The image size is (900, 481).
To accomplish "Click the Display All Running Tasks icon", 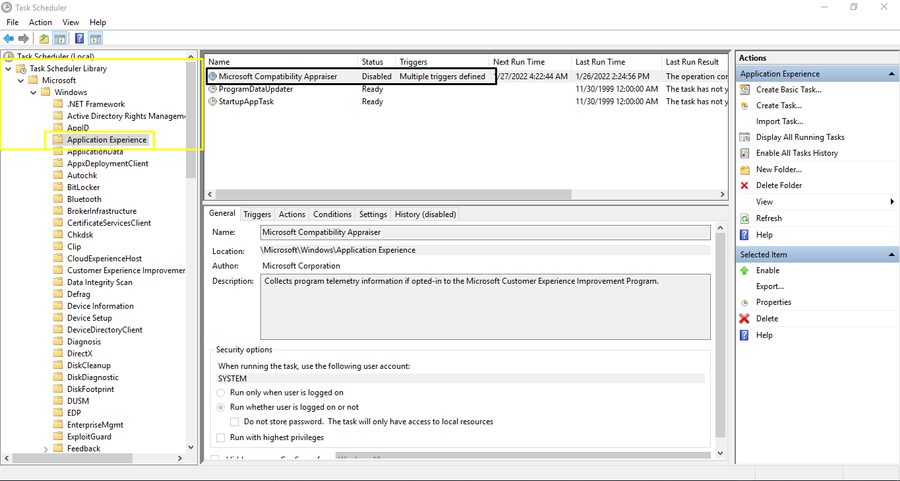I will tap(744, 137).
